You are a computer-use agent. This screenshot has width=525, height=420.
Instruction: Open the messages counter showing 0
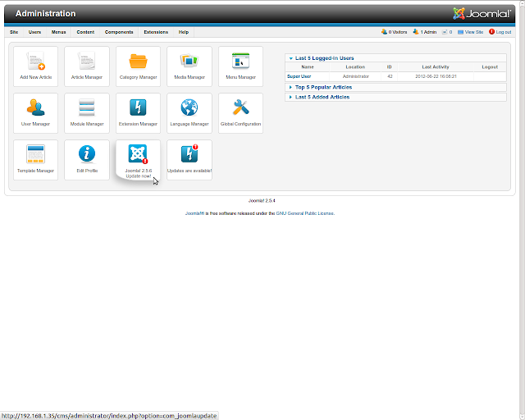click(x=447, y=32)
